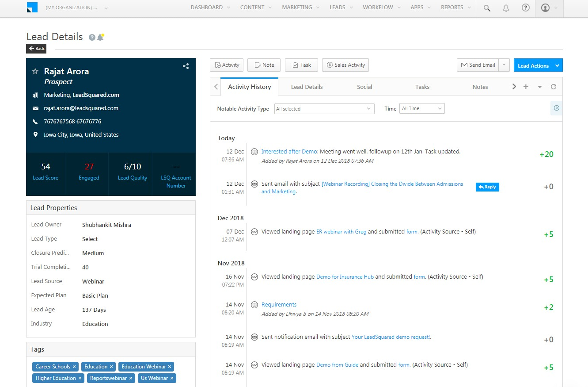Expand the Marketing menu
Viewport: 588px width, 387px height.
tap(301, 8)
